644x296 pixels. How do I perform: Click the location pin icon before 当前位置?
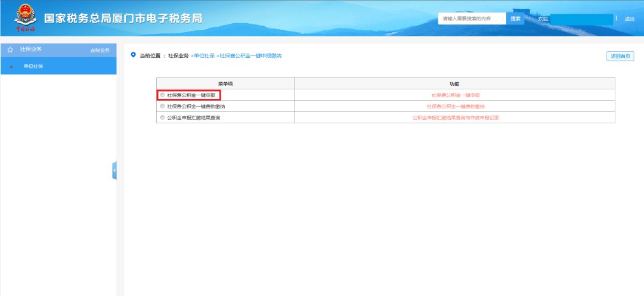133,55
